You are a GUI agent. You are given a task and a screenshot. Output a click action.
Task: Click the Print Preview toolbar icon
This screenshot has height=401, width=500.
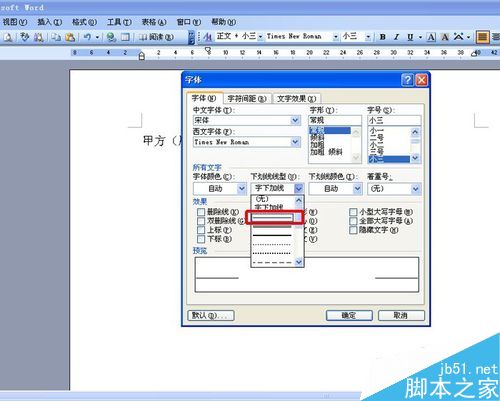click(8, 37)
